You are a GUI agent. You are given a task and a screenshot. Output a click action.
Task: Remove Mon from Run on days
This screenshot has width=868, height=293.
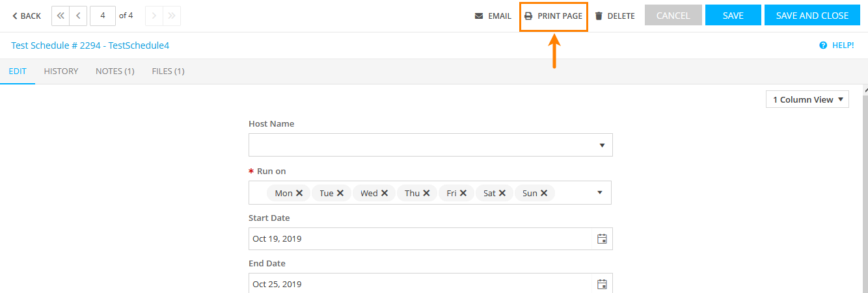299,193
